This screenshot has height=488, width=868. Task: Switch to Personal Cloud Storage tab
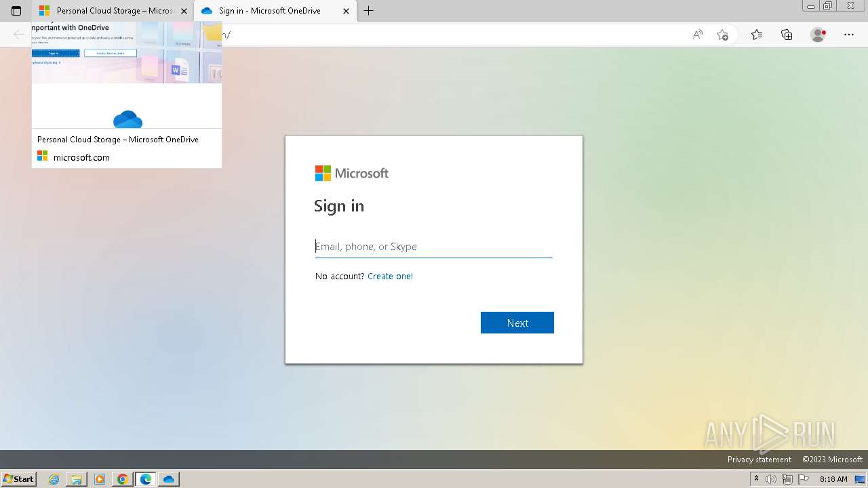(x=113, y=11)
